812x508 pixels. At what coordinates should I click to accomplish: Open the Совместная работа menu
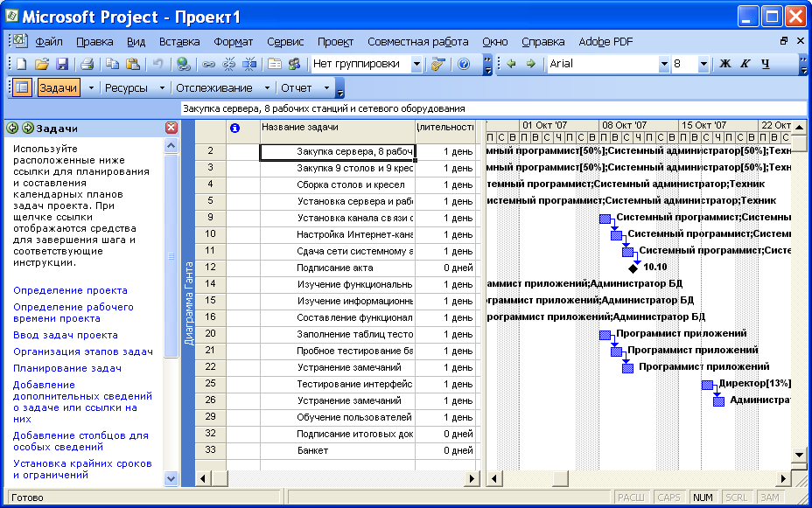(x=418, y=41)
